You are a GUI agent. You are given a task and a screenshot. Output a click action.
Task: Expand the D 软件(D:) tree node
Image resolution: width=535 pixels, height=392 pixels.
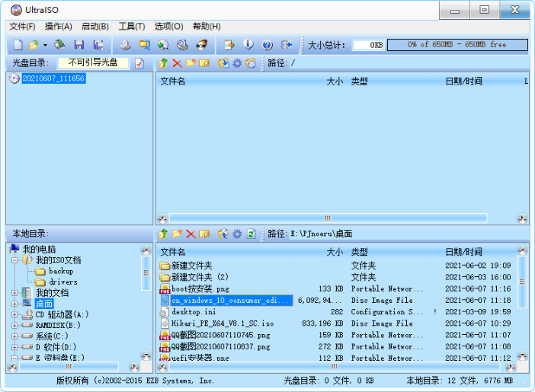point(14,347)
